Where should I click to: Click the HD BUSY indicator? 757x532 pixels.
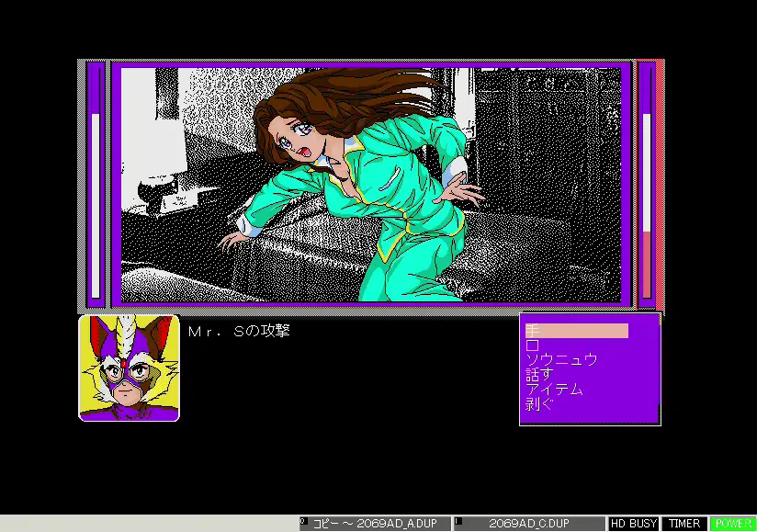(634, 524)
